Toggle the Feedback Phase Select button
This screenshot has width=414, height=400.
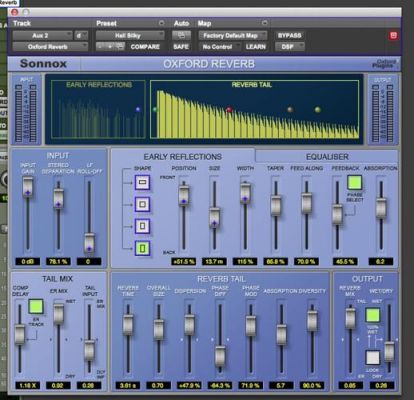pyautogui.click(x=354, y=182)
